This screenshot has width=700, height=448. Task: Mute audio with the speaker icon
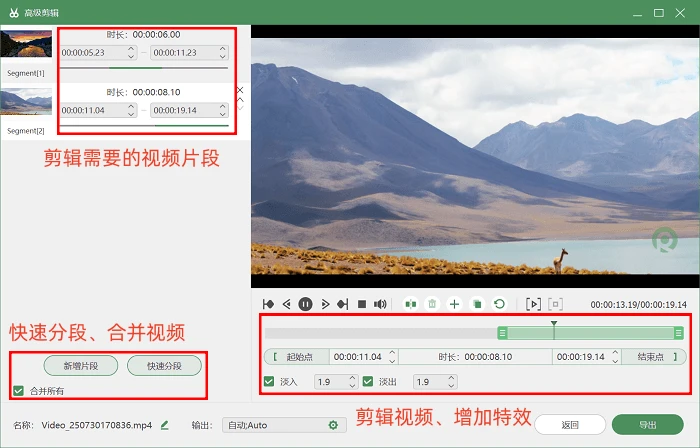pyautogui.click(x=380, y=304)
